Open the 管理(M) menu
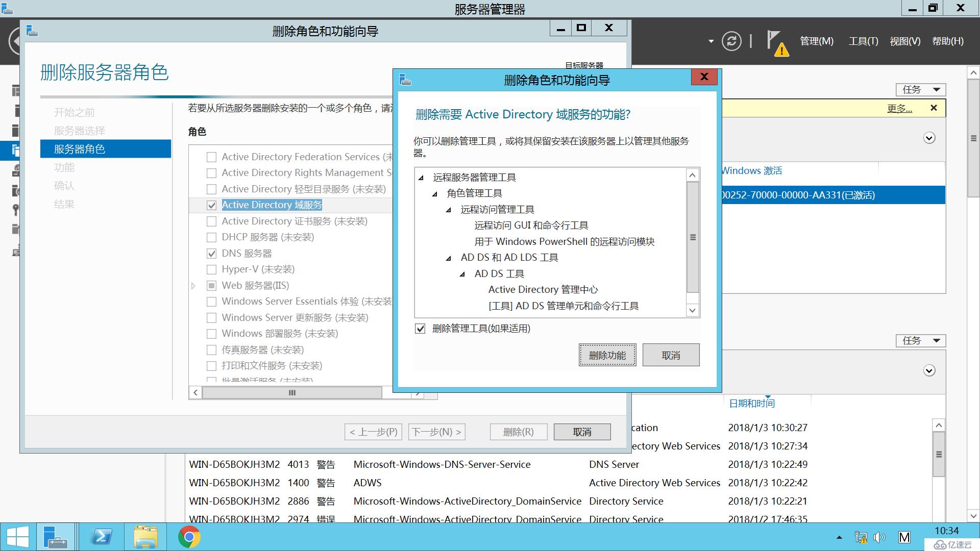 tap(817, 41)
